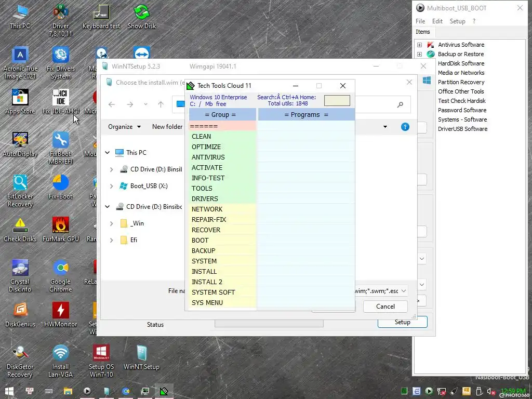The image size is (532, 399).
Task: Open Setup menu in Multiboot_USB_BOOT
Action: (457, 21)
